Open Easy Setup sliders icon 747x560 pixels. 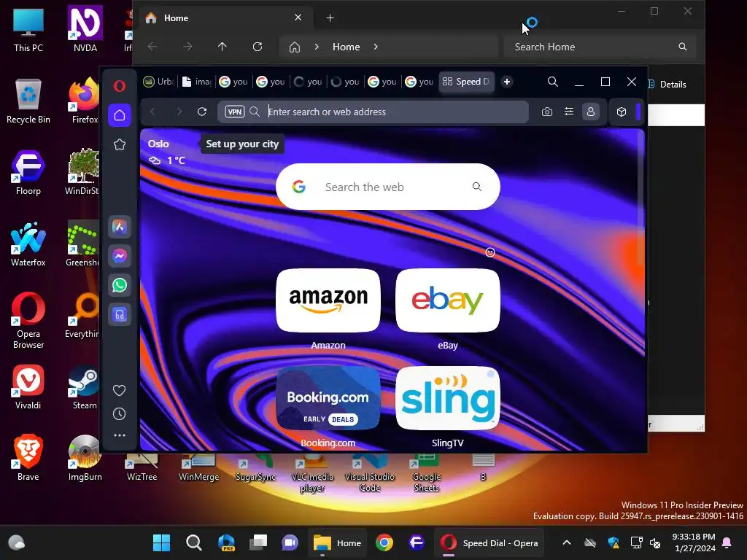569,112
